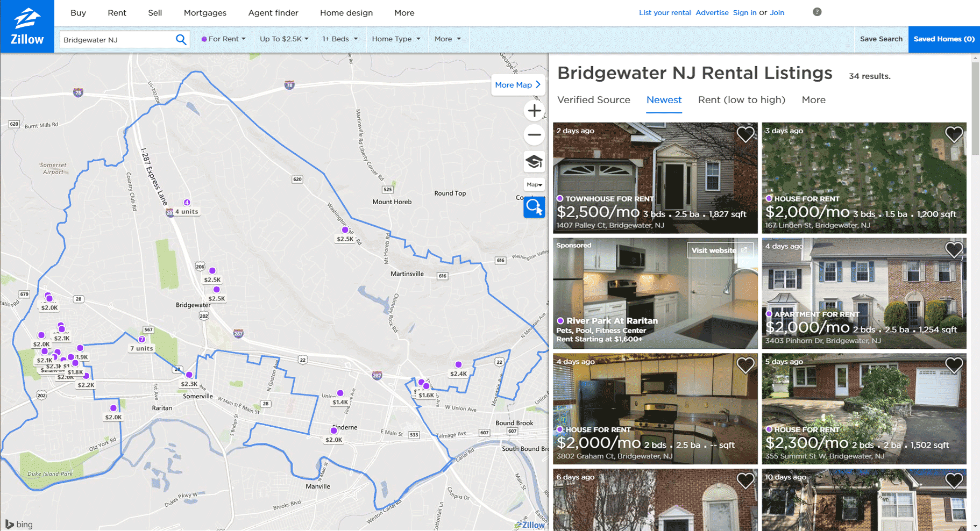Open the More menu in top navigation

coord(404,13)
